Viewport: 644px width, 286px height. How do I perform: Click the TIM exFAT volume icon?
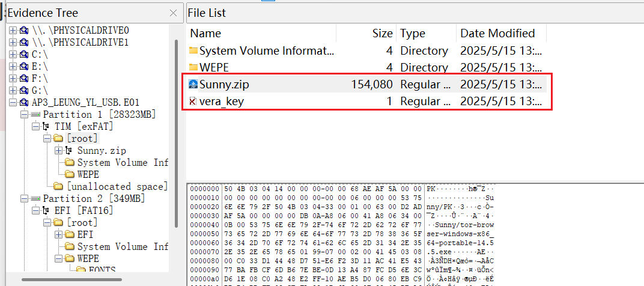(x=45, y=126)
